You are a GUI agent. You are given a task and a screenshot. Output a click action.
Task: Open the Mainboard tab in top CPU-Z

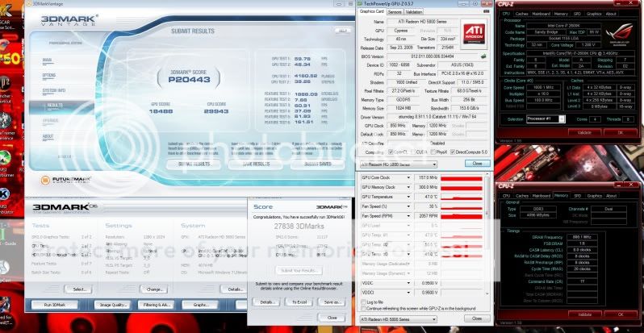tap(542, 14)
